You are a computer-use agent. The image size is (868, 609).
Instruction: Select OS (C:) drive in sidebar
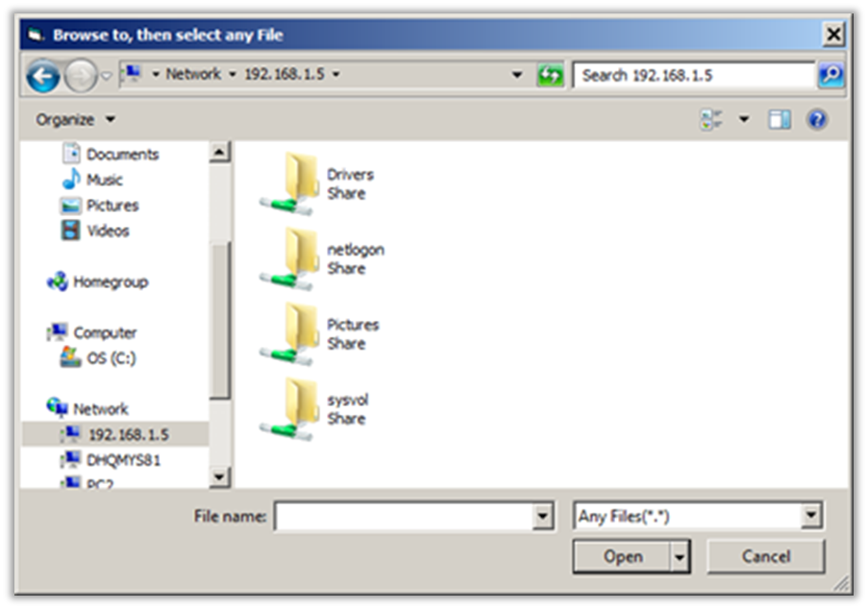tap(112, 358)
